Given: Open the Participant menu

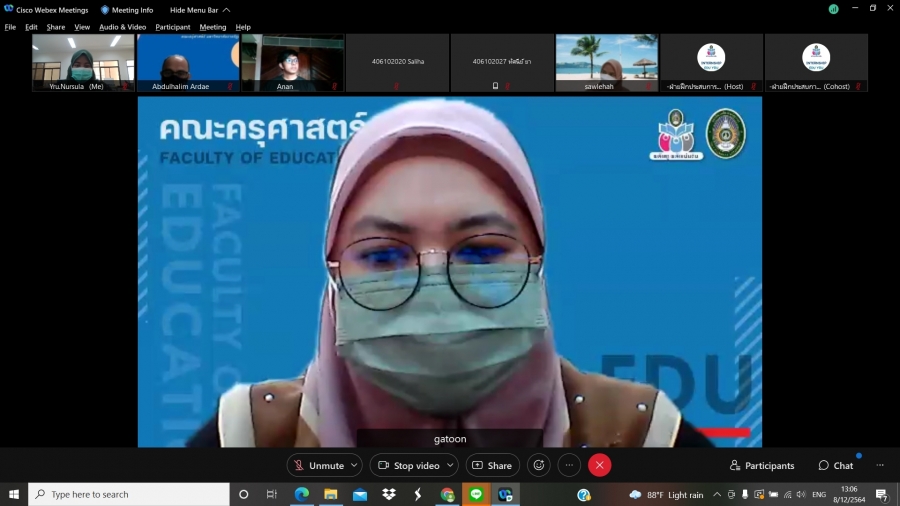Looking at the screenshot, I should 172,27.
